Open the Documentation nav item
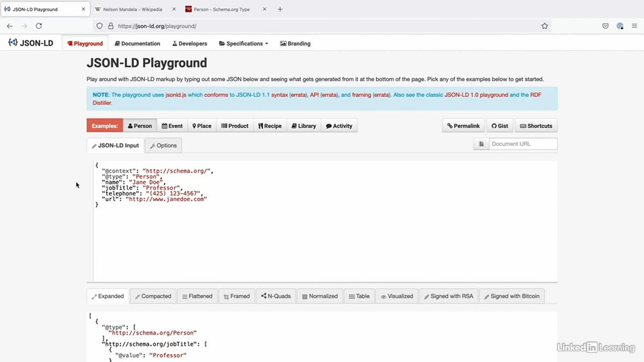This screenshot has width=644, height=362. point(137,44)
